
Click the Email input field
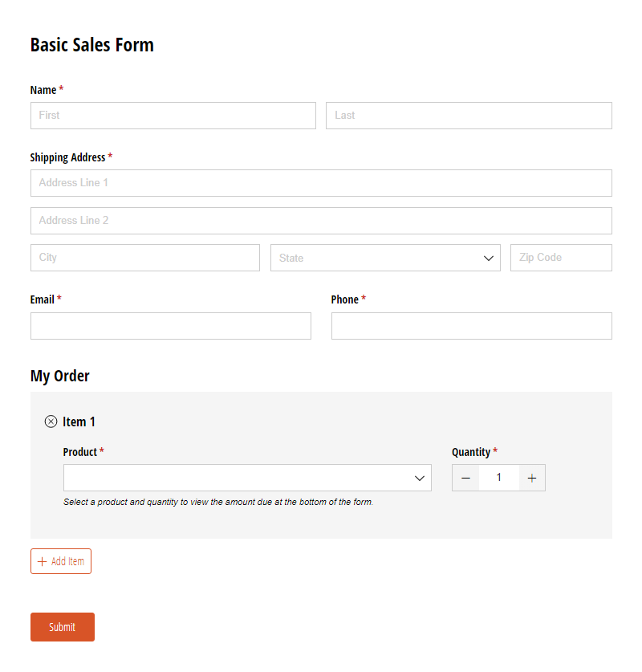[170, 326]
